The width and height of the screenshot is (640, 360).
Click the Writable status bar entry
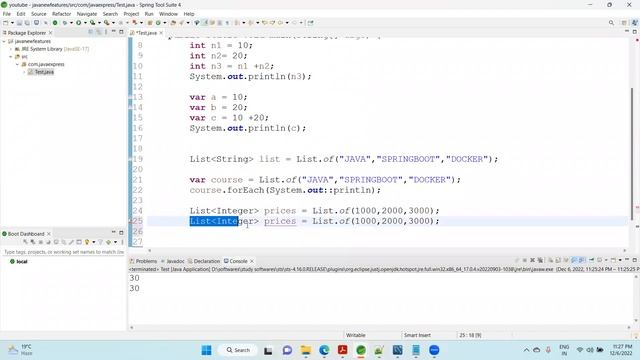coord(356,335)
